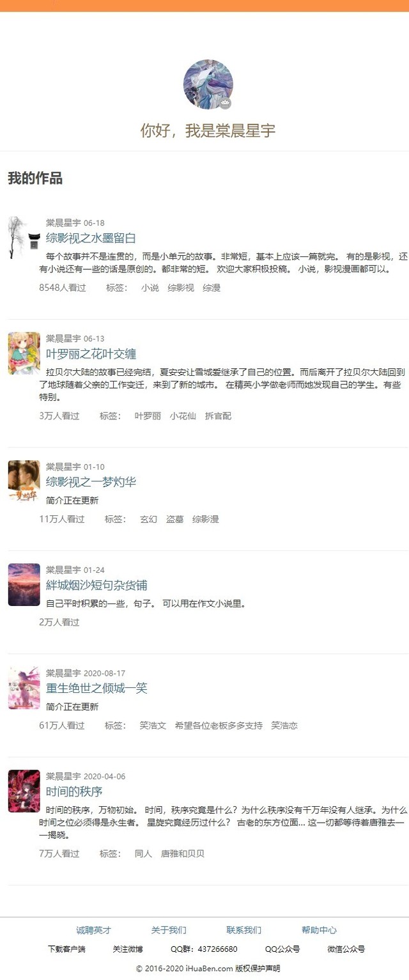Click the crown badge on the avatar

click(226, 104)
